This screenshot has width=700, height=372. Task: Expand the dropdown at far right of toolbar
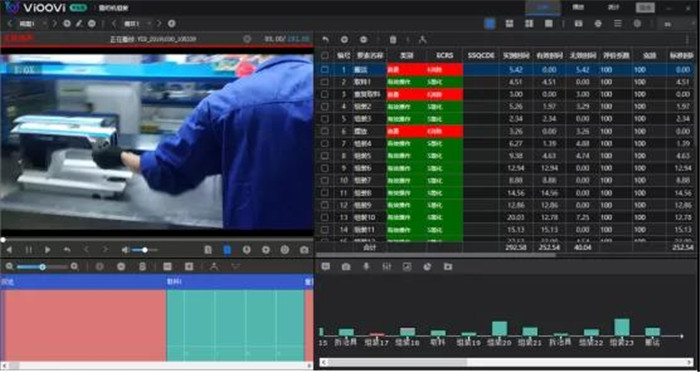click(677, 24)
